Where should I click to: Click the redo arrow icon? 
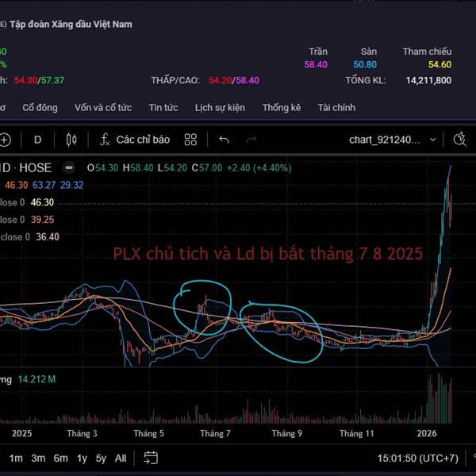click(x=251, y=140)
